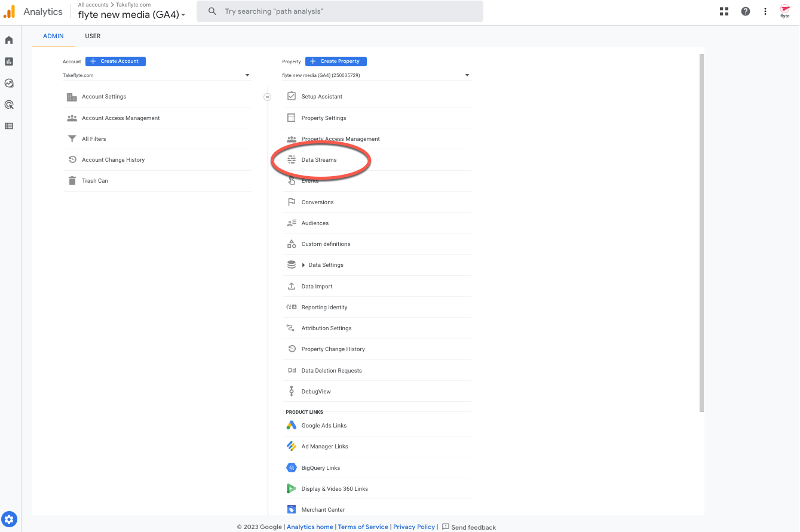
Task: Click the flyte profile avatar
Action: tap(785, 11)
